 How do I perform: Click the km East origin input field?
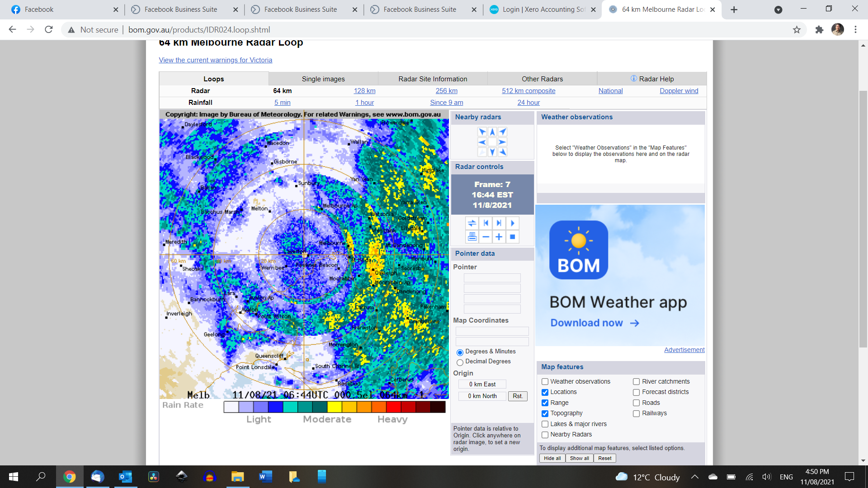pyautogui.click(x=482, y=385)
